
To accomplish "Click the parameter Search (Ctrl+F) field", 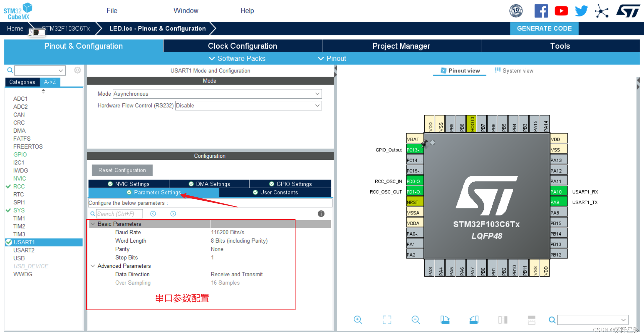I will click(x=119, y=214).
